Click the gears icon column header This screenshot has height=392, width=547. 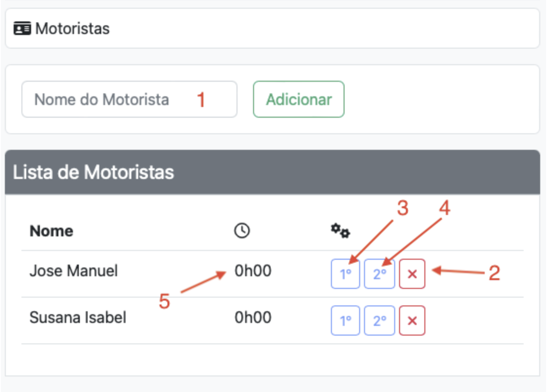(x=340, y=231)
